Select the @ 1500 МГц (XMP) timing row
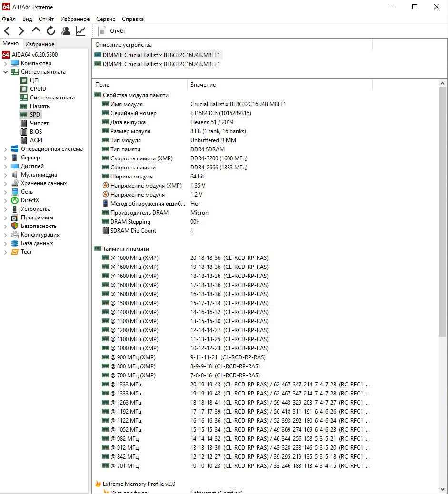The height and width of the screenshot is (494, 448). point(233,303)
